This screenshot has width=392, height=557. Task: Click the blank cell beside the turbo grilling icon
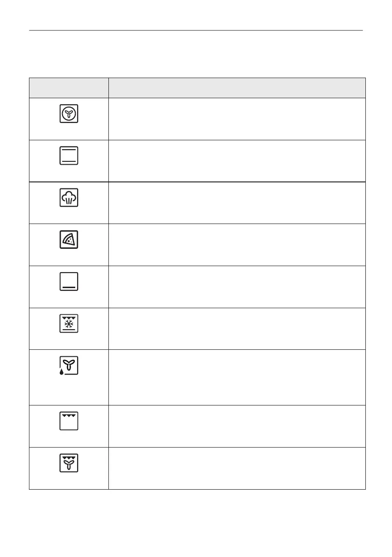pyautogui.click(x=237, y=469)
